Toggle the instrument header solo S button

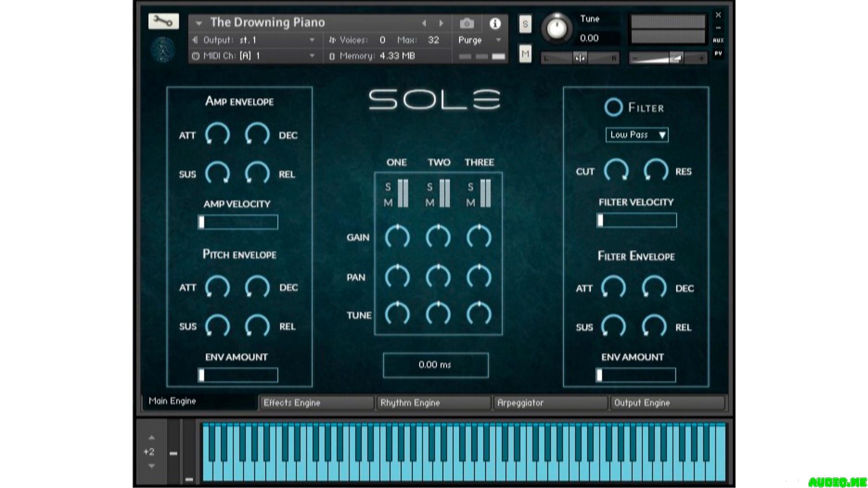coord(525,24)
